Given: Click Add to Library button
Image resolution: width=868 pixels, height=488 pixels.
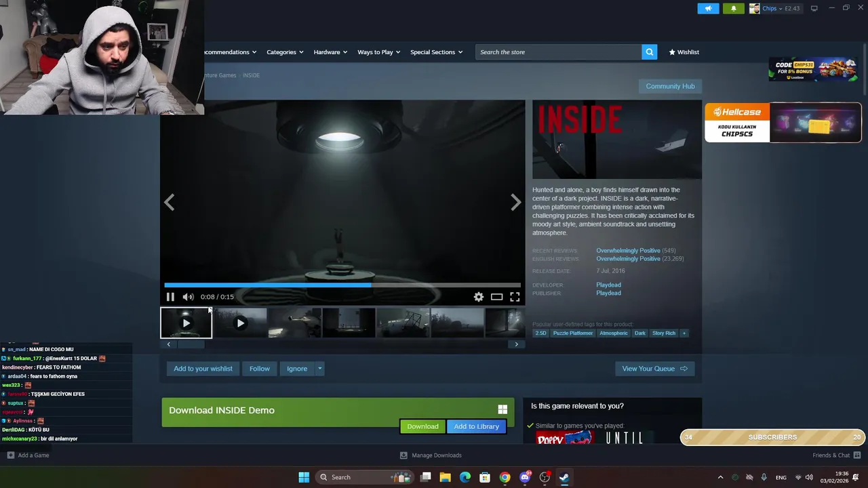Looking at the screenshot, I should click(476, 426).
